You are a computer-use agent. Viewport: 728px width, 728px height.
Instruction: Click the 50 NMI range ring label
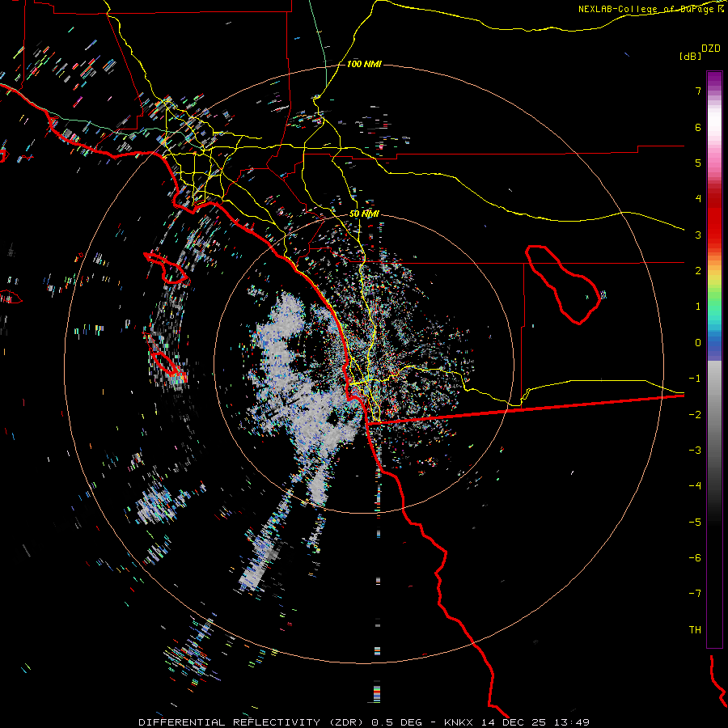364,214
